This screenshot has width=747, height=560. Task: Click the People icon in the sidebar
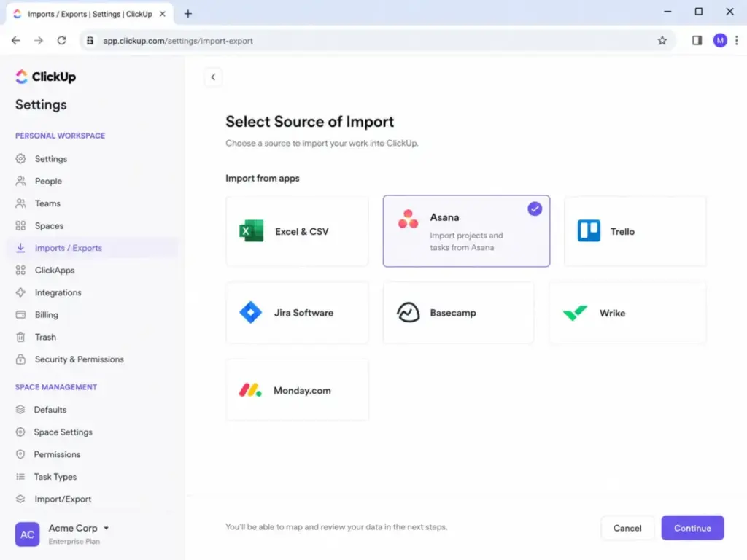pyautogui.click(x=20, y=181)
